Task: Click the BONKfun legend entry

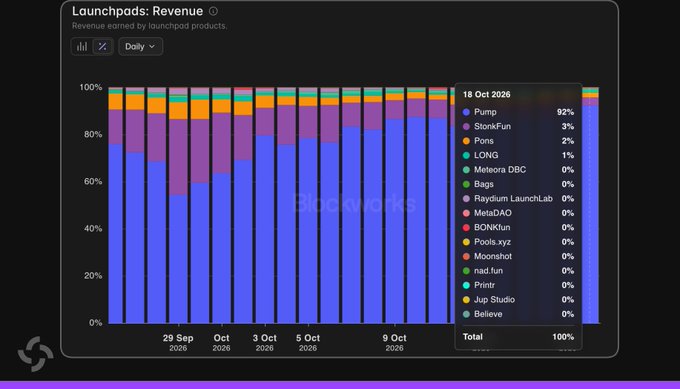Action: tap(518, 227)
